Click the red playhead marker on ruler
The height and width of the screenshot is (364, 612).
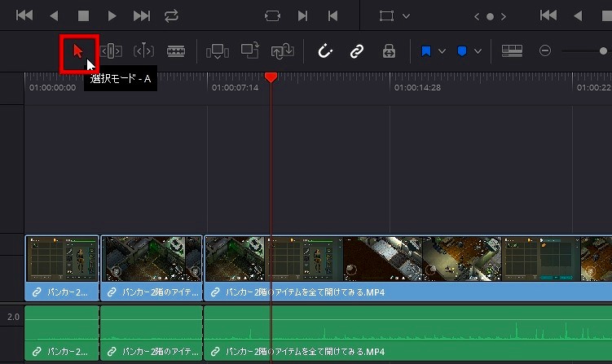tap(271, 77)
